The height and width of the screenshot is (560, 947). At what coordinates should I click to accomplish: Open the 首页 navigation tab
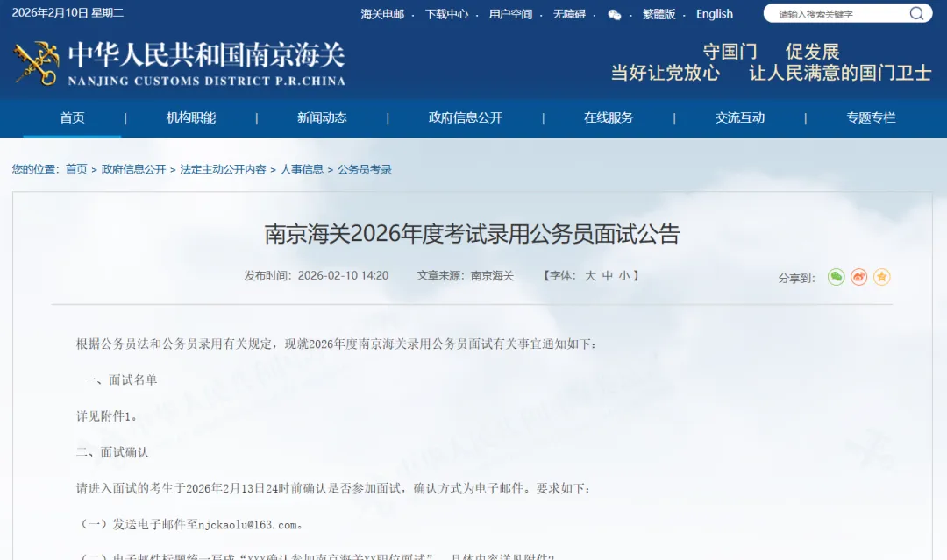[72, 117]
